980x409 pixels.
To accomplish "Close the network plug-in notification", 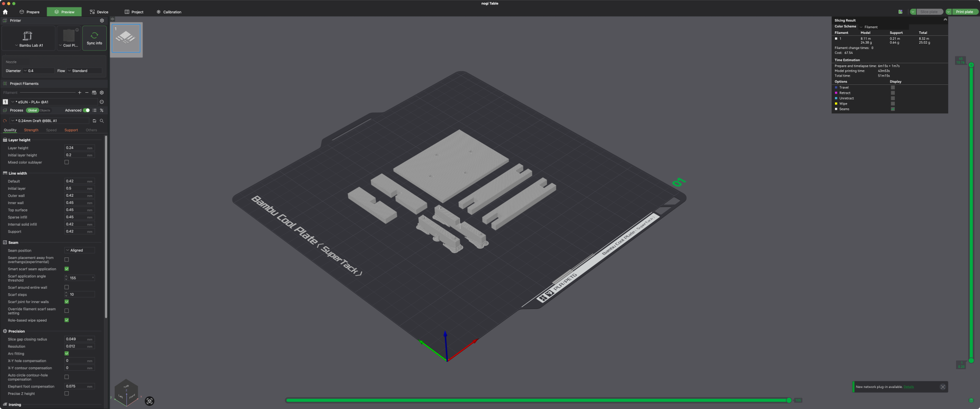I will (943, 387).
